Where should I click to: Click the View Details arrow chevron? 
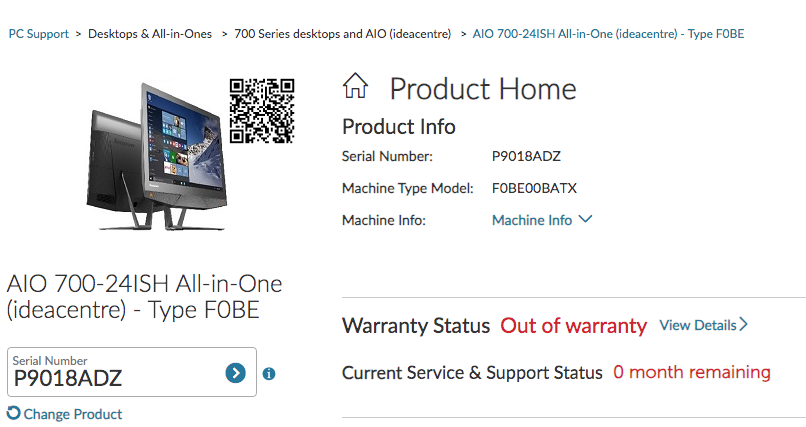(x=743, y=325)
